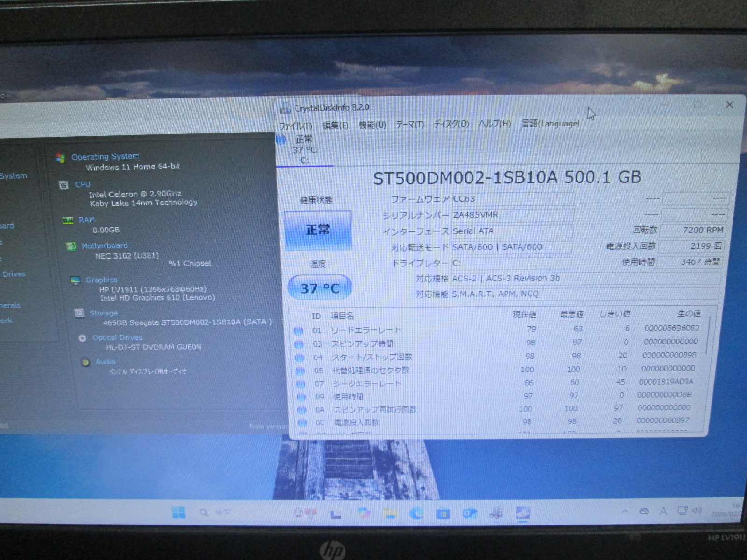Click the S.M.A.R.T. attribute list scrollbar

[x=709, y=336]
